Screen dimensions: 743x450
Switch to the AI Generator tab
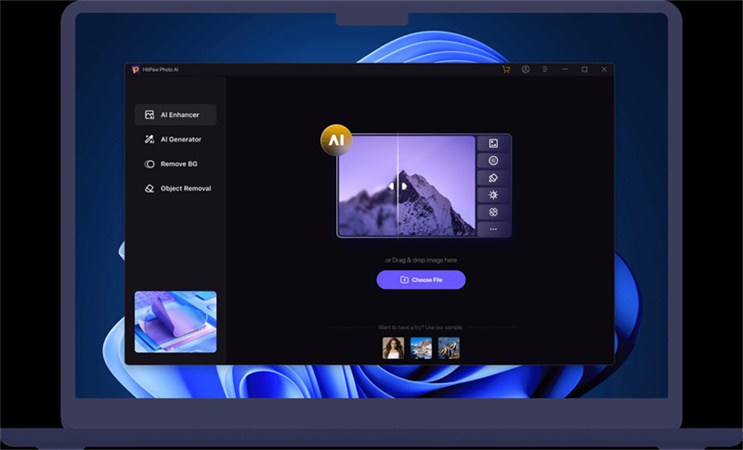[175, 139]
